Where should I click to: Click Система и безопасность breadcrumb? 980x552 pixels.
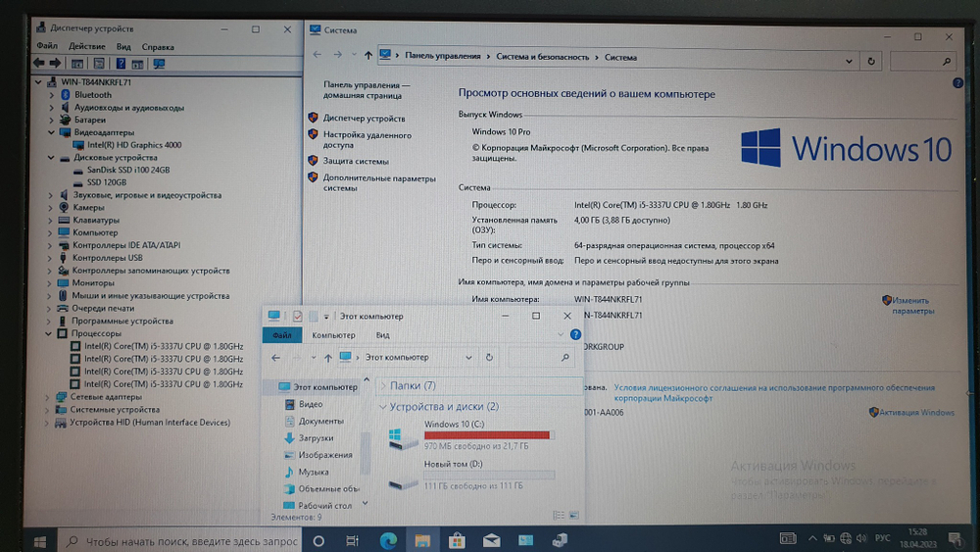[x=542, y=57]
